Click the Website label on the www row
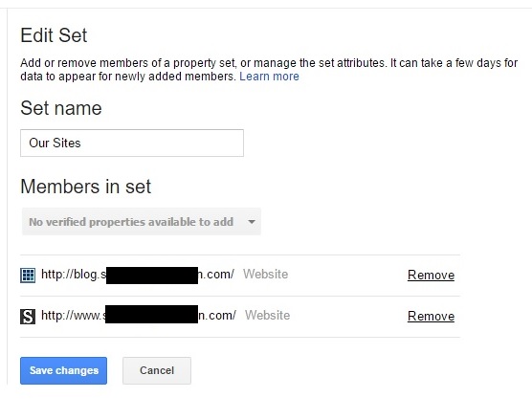Viewport: 532px width, 420px height. pyautogui.click(x=268, y=315)
